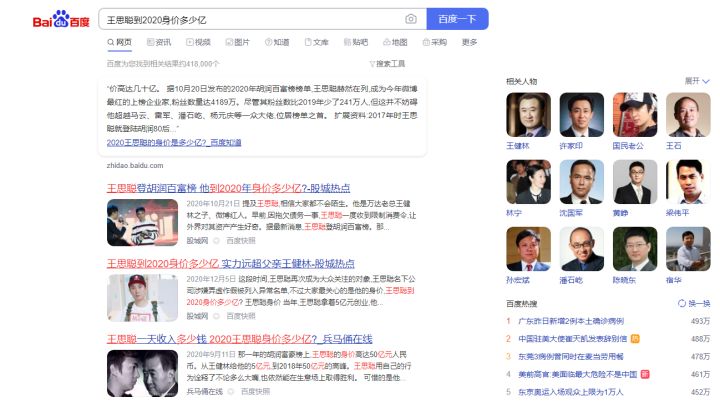Viewport: 720px width, 402px height.
Task: Click 王石 portrait
Action: point(688,115)
